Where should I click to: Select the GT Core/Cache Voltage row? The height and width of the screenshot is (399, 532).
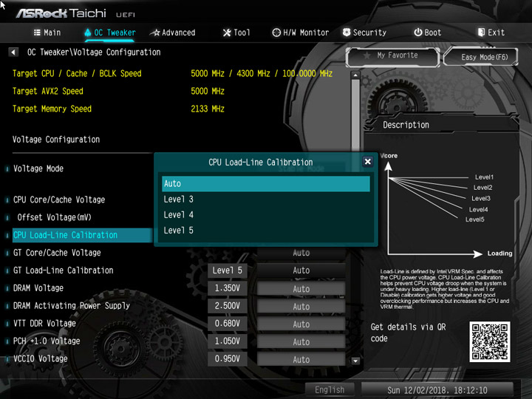coord(57,253)
